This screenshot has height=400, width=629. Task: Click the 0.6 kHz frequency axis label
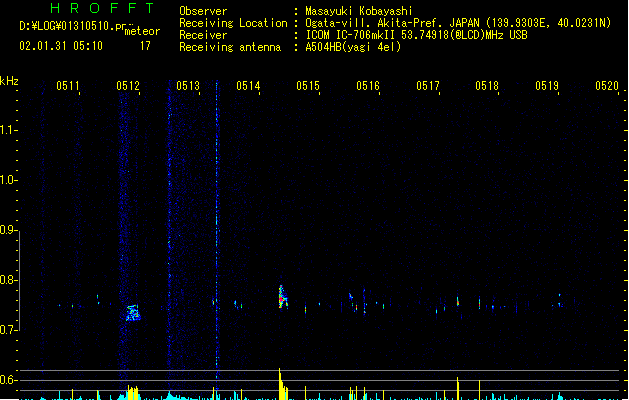tap(8, 380)
